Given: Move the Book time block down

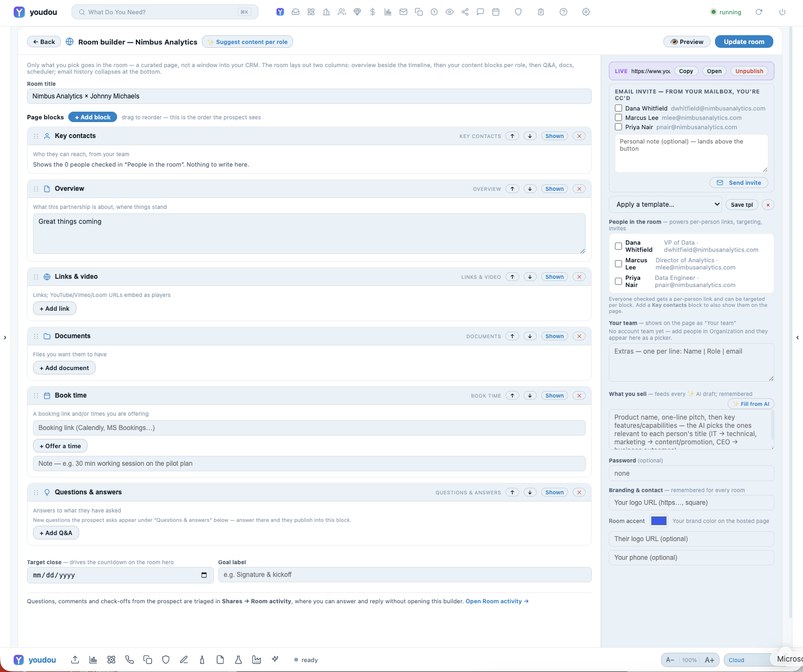Looking at the screenshot, I should [x=530, y=395].
